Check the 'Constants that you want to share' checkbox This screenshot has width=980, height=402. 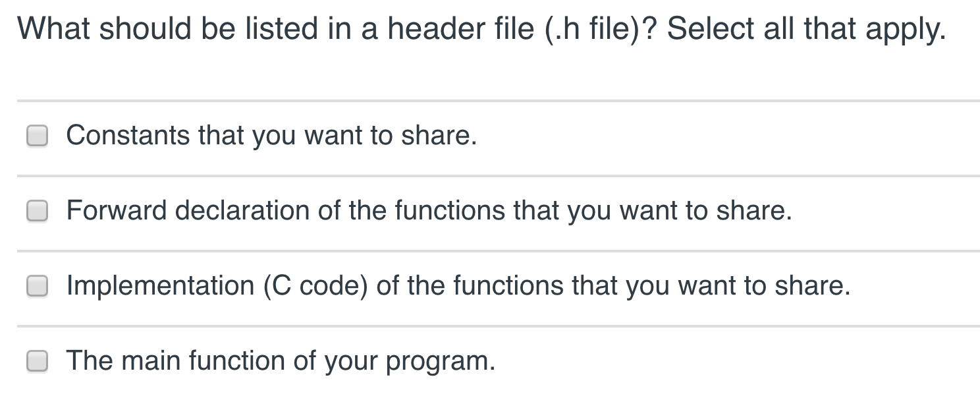[37, 136]
